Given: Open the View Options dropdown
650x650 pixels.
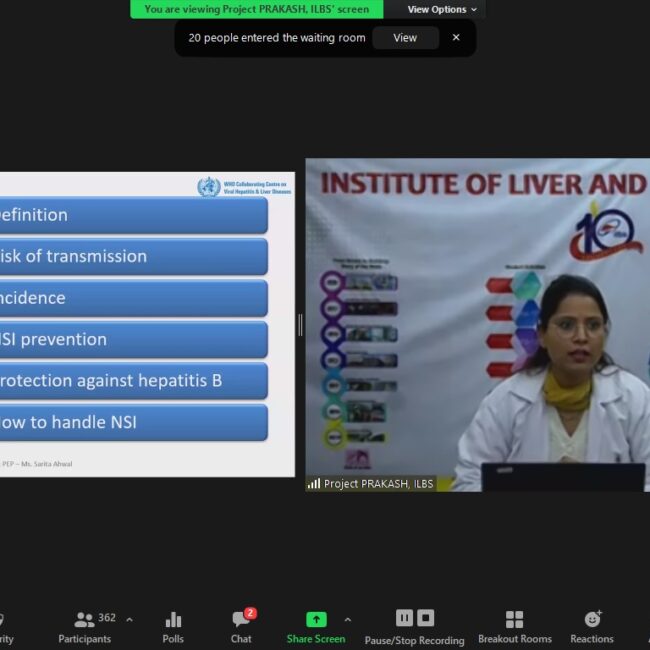Looking at the screenshot, I should [442, 10].
